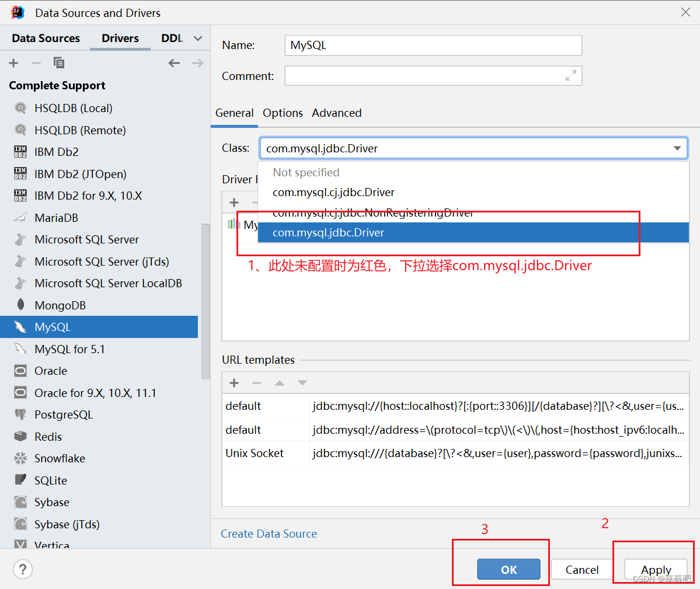Click the driver list scrollbar
The height and width of the screenshot is (589, 700).
coord(206,301)
